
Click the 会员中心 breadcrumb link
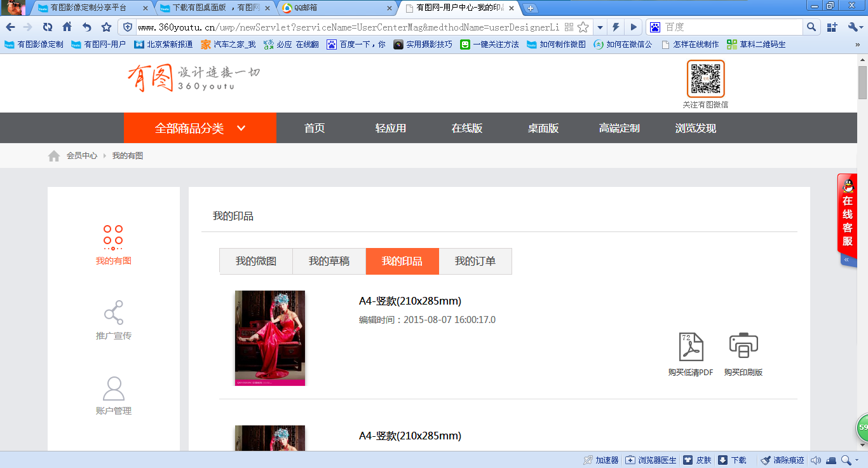pyautogui.click(x=82, y=155)
